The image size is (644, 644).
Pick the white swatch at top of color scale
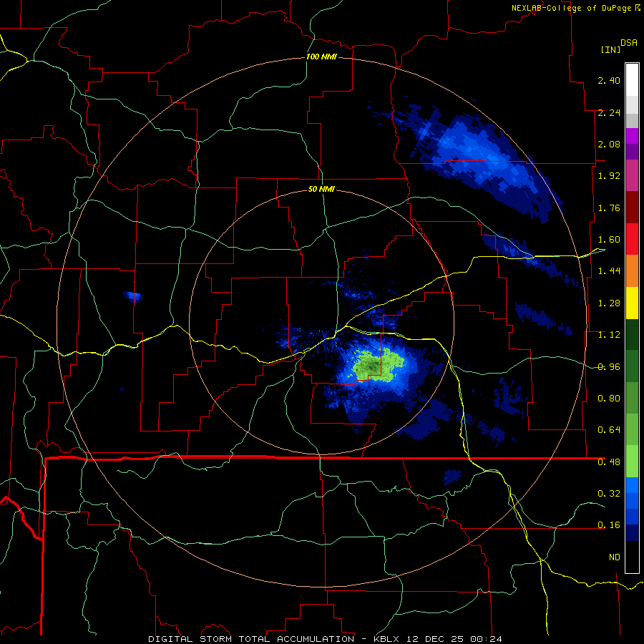click(632, 79)
